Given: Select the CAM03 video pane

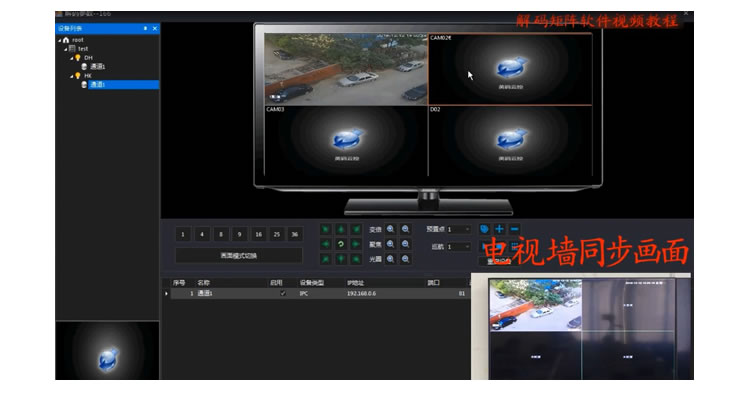Looking at the screenshot, I should tap(346, 142).
